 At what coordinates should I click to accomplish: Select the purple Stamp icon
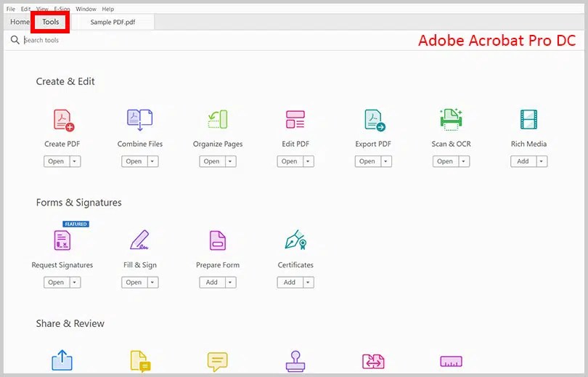pyautogui.click(x=295, y=361)
